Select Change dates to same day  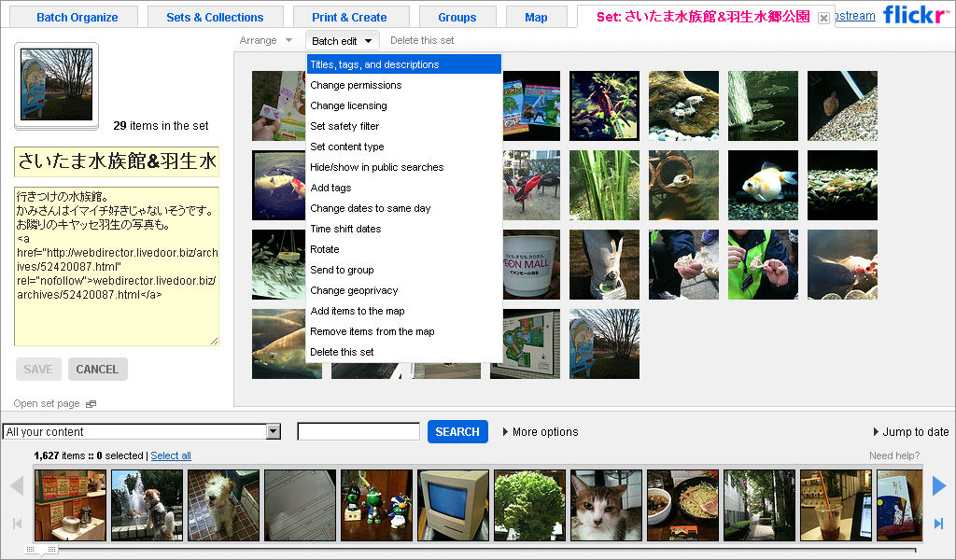point(403,208)
